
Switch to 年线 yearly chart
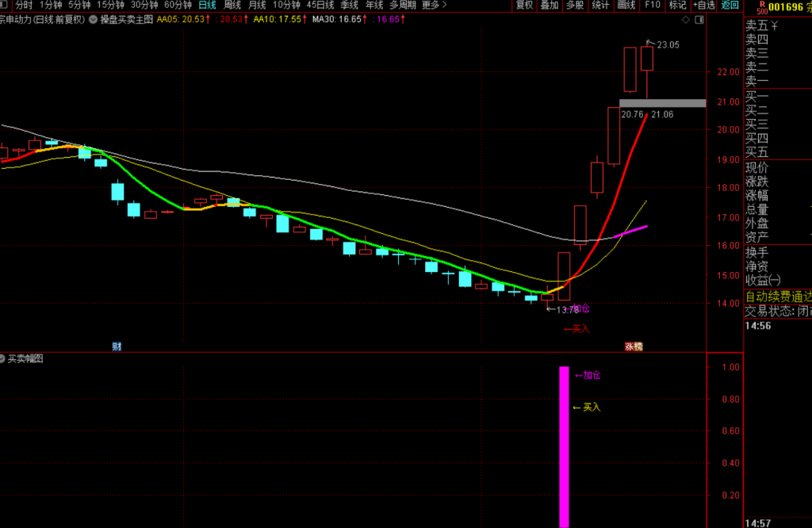coord(374,6)
